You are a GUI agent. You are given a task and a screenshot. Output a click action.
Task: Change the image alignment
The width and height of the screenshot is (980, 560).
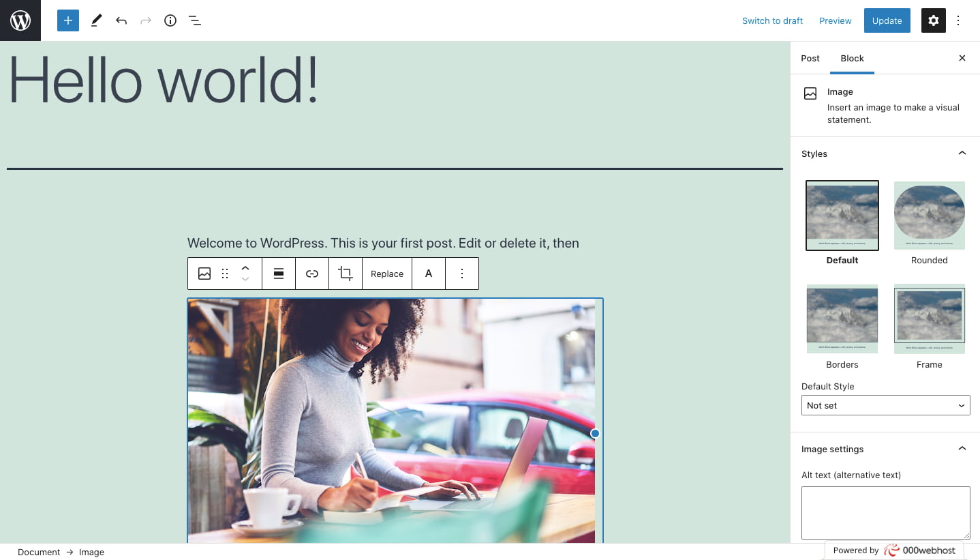(279, 273)
